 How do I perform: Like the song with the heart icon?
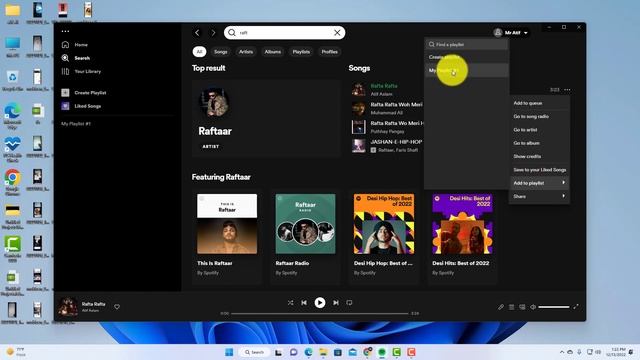pos(117,307)
